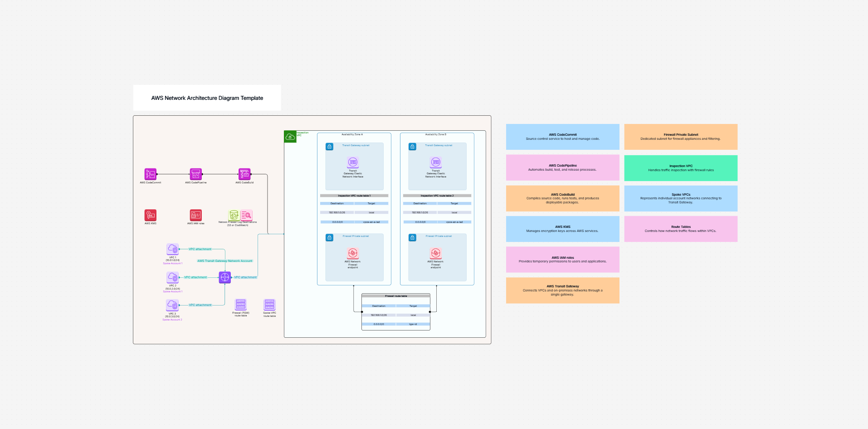Select the AWS CodeCommit icon
This screenshot has height=429, width=868.
(x=151, y=174)
